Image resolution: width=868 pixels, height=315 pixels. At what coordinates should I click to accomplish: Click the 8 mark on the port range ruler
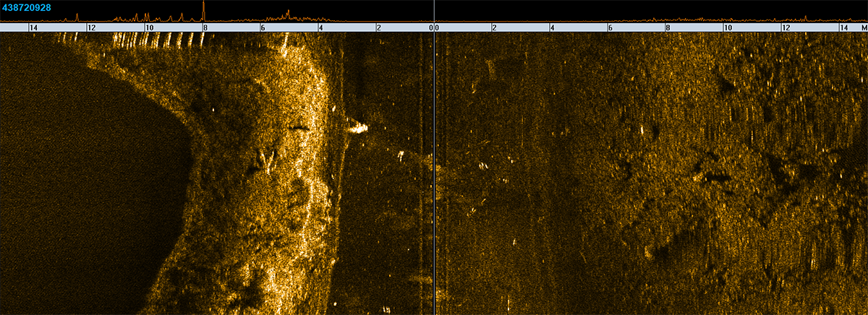[x=205, y=27]
